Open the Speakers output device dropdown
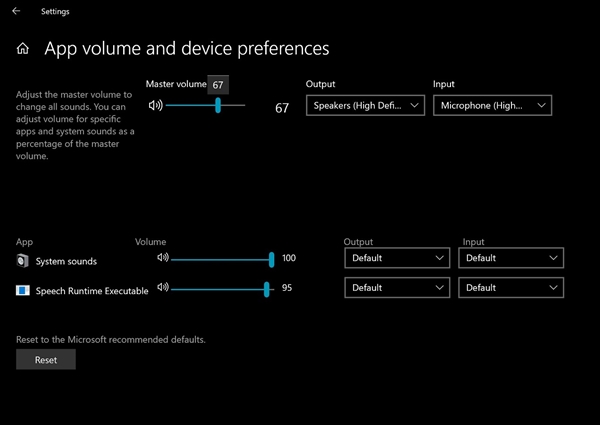This screenshot has width=600, height=425. [365, 105]
